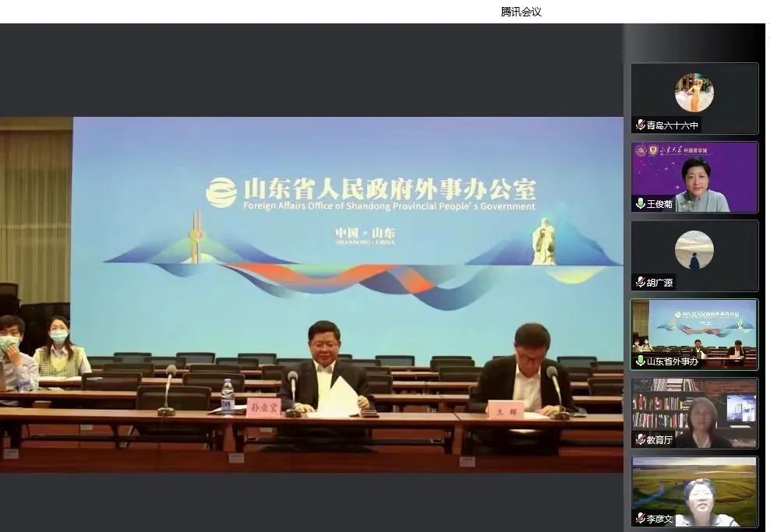Click the participant name 教育厅
Screen dimensions: 770x532
tap(659, 440)
